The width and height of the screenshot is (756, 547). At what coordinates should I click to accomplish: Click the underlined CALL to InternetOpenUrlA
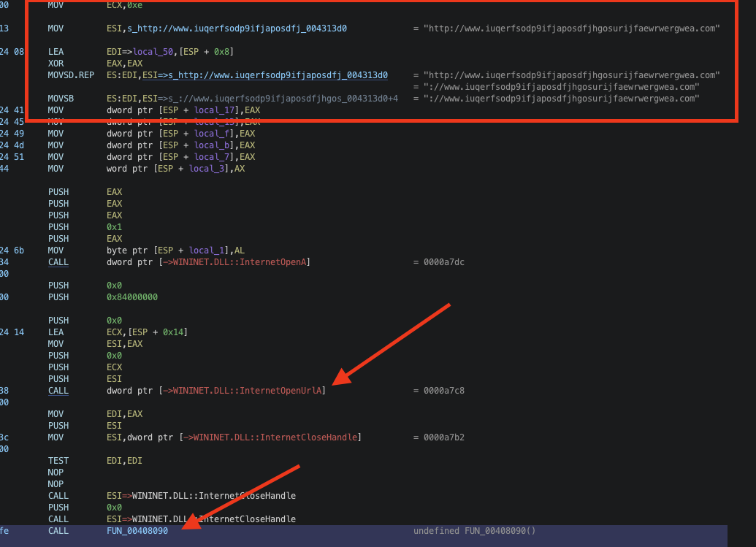pyautogui.click(x=58, y=391)
